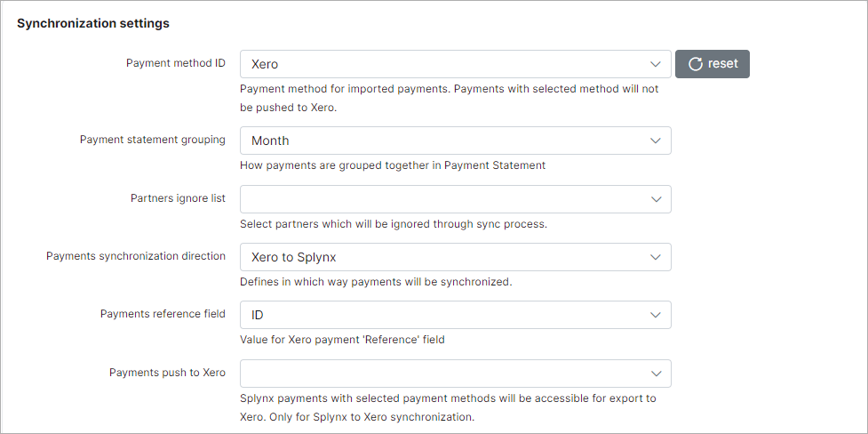Image resolution: width=868 pixels, height=434 pixels.
Task: Click the Payment method ID label
Action: [x=176, y=62]
